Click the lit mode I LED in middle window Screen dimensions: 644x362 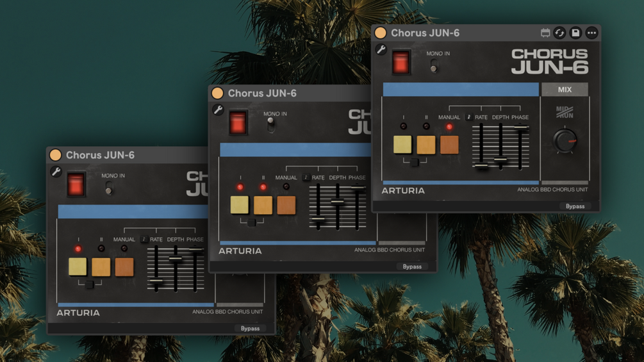tap(240, 187)
